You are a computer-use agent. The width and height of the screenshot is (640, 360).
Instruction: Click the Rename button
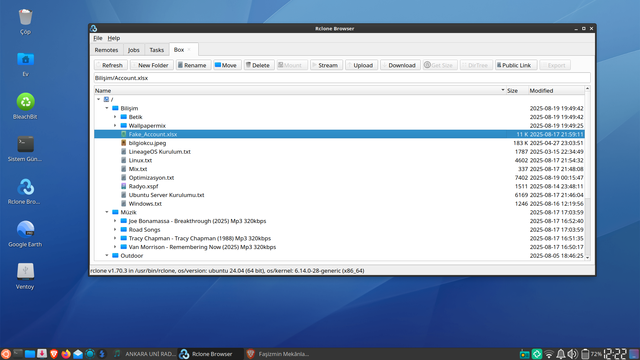click(x=193, y=65)
